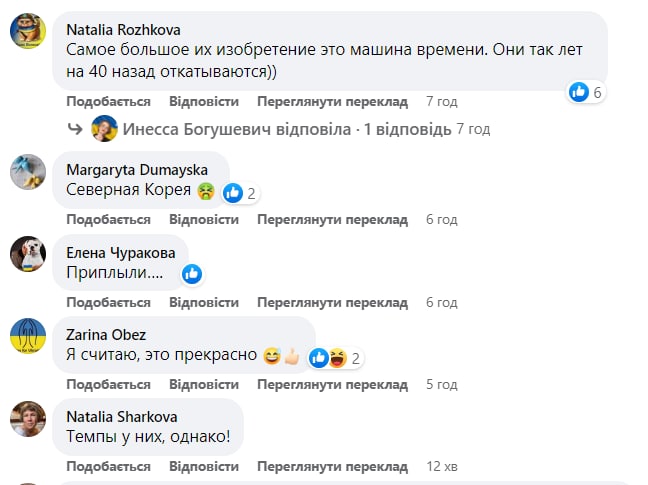Click like reaction icon on Rozhkova's comment

578,92
